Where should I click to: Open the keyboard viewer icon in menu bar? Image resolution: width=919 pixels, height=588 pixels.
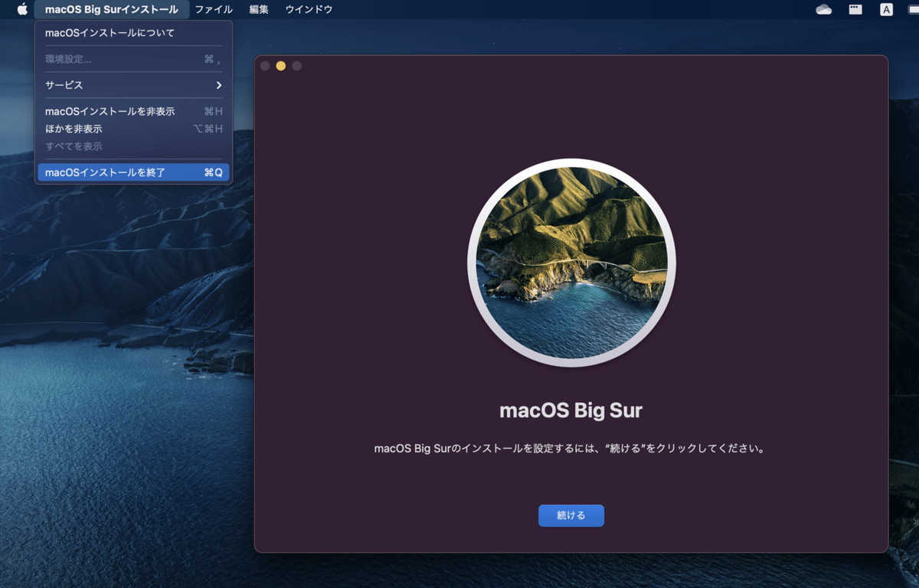(855, 10)
